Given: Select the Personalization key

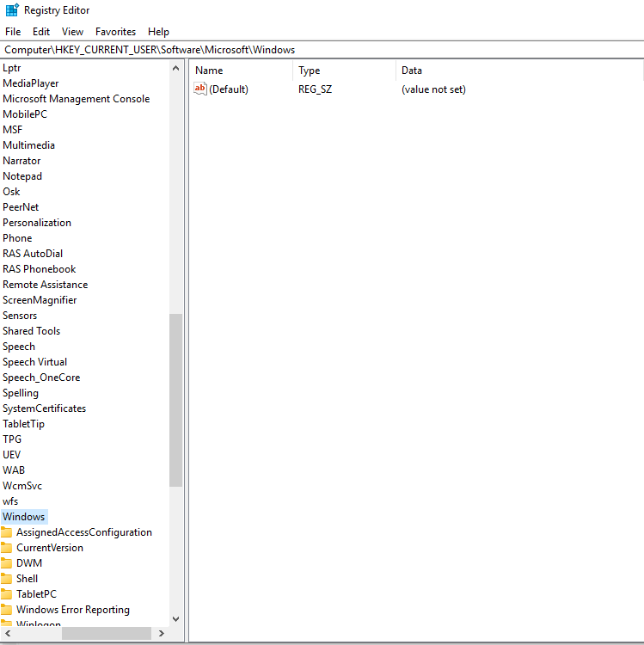Looking at the screenshot, I should coord(37,223).
